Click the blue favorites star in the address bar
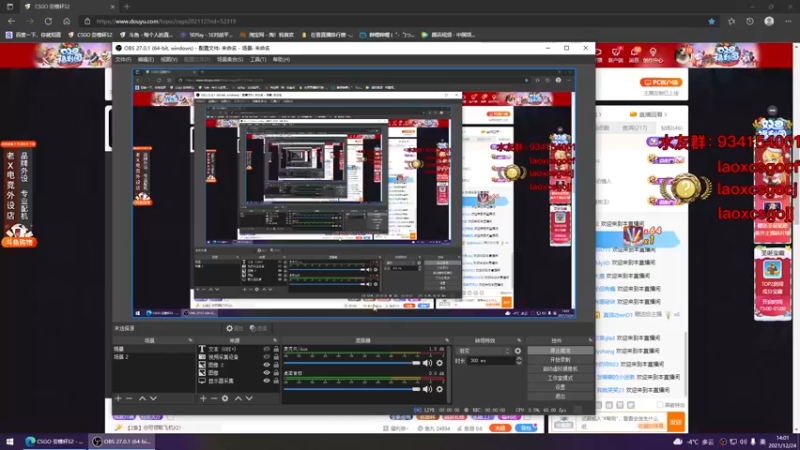The height and width of the screenshot is (450, 800). pyautogui.click(x=711, y=21)
